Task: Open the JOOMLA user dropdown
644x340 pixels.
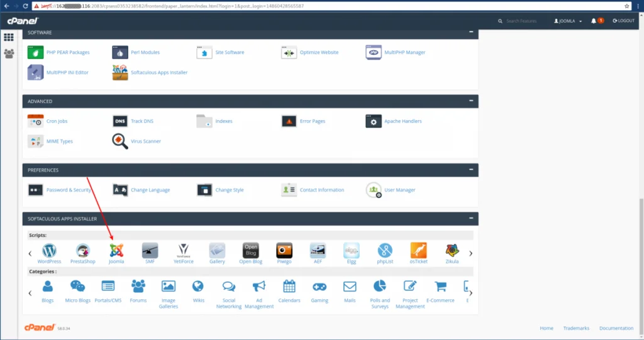Action: (x=568, y=21)
